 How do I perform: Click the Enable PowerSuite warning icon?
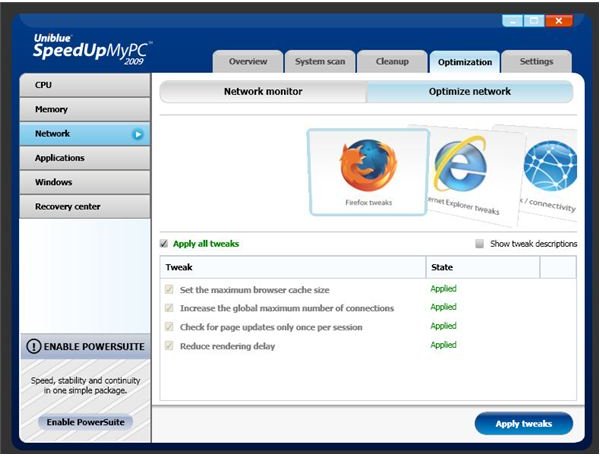pos(34,346)
